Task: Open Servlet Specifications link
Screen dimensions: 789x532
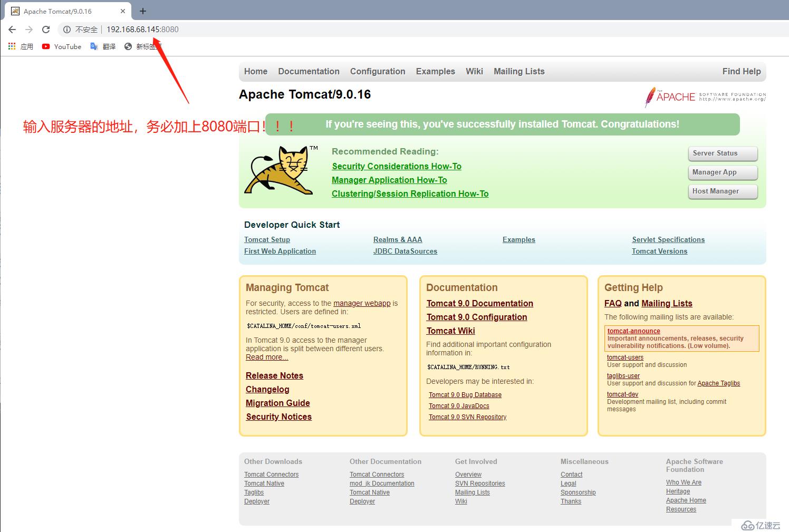Action: click(x=668, y=239)
